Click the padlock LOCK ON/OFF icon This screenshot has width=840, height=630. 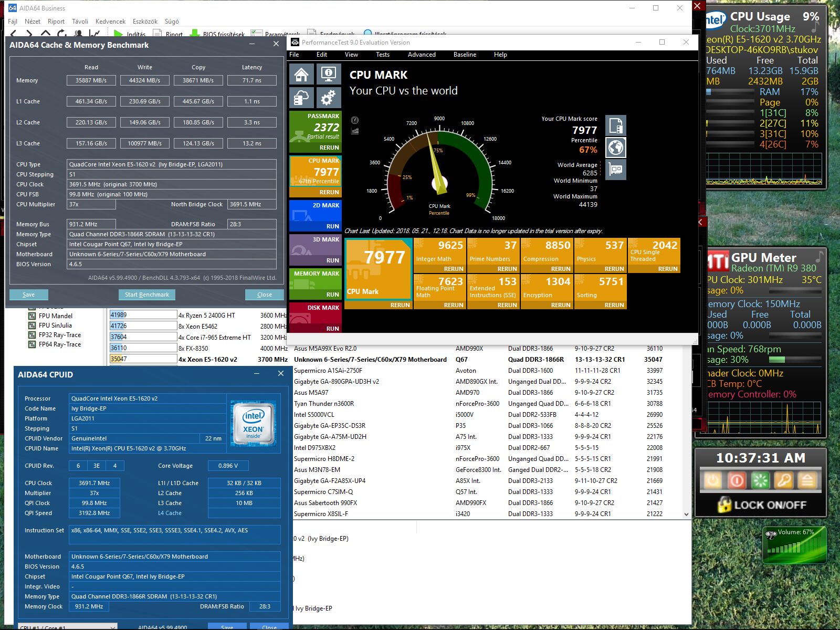724,505
